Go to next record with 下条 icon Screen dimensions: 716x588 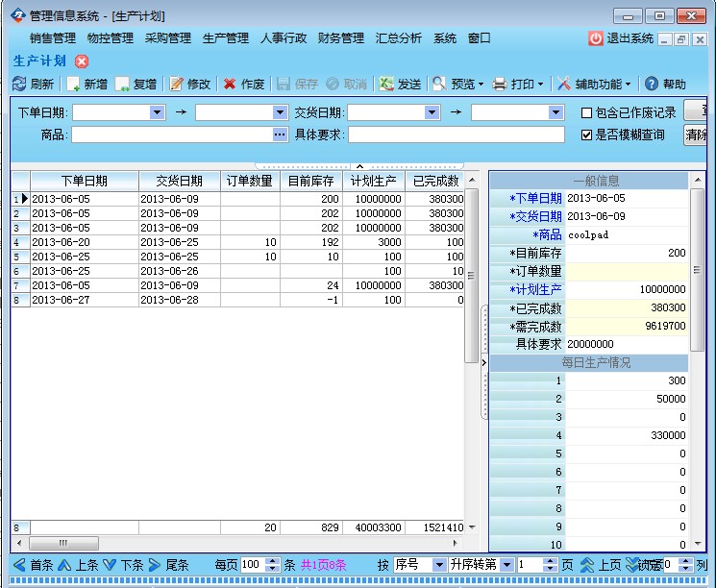(110, 565)
